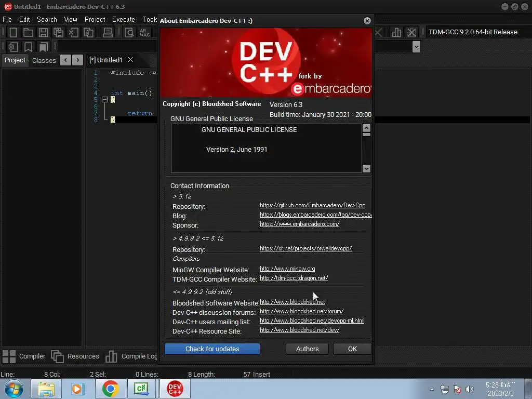Switch to the Project sidebar tab
Screen dimensions: 532x399
pos(15,60)
